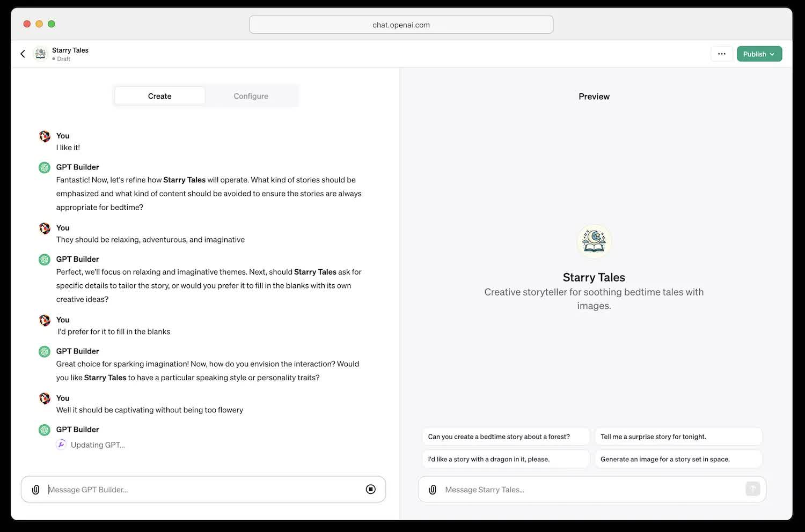
Task: Click 'Generate an image for a story set in space'
Action: click(x=678, y=459)
